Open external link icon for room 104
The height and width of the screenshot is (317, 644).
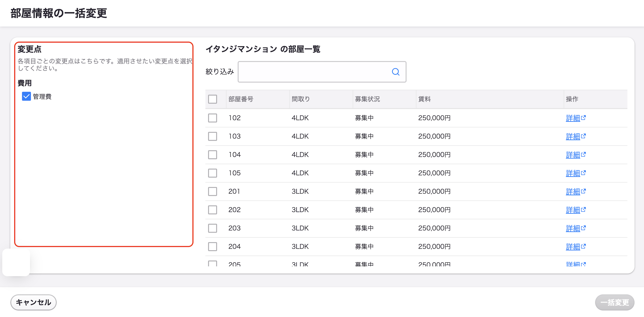(583, 154)
